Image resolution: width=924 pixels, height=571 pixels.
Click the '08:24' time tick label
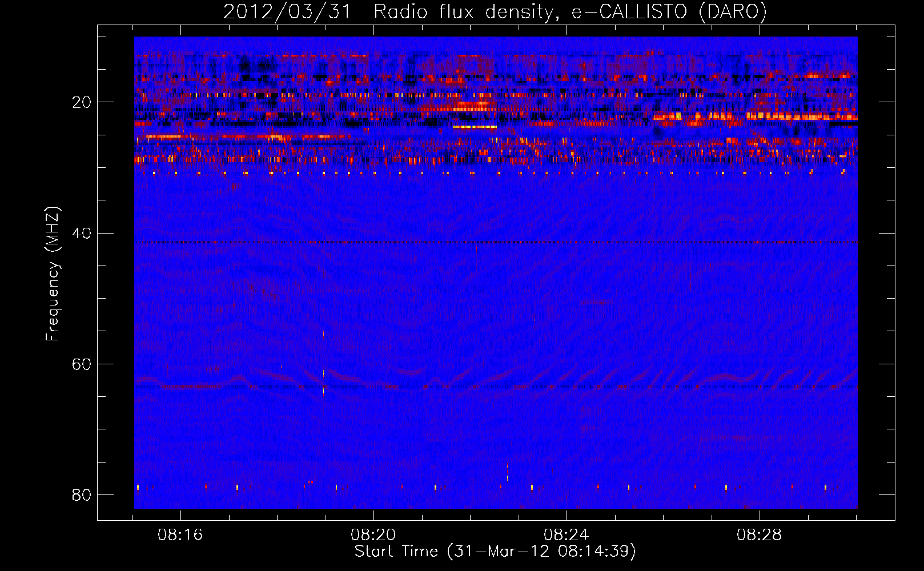(567, 535)
